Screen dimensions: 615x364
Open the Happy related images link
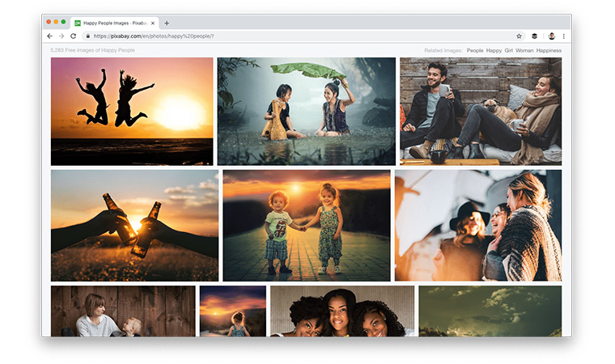pyautogui.click(x=494, y=50)
